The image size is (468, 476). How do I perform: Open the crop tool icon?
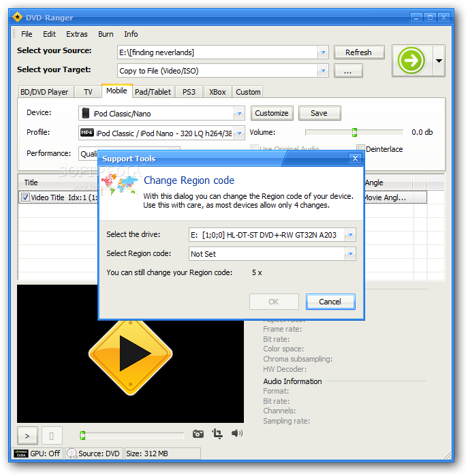click(217, 434)
